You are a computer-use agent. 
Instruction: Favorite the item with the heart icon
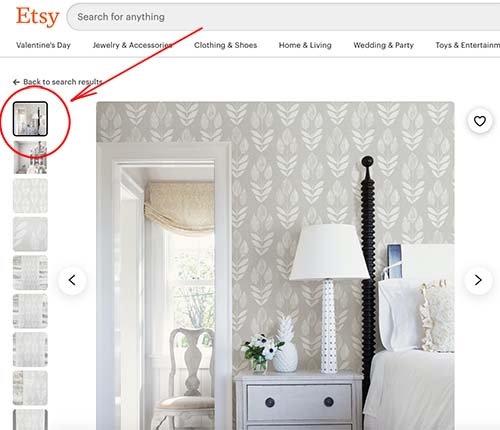click(x=480, y=121)
